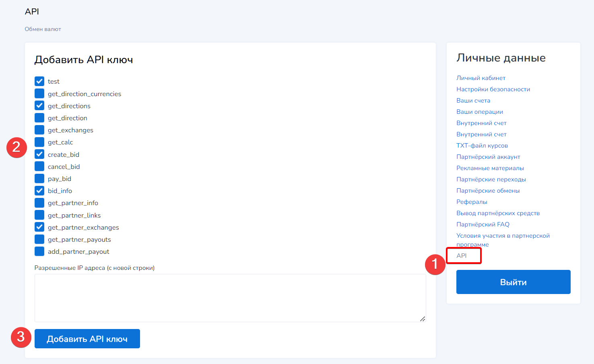Open the Ваши операции page
594x364 pixels.
479,112
